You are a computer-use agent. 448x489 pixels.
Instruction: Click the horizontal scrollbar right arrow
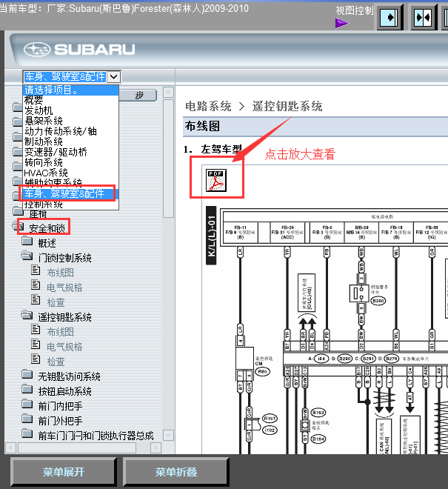click(156, 448)
